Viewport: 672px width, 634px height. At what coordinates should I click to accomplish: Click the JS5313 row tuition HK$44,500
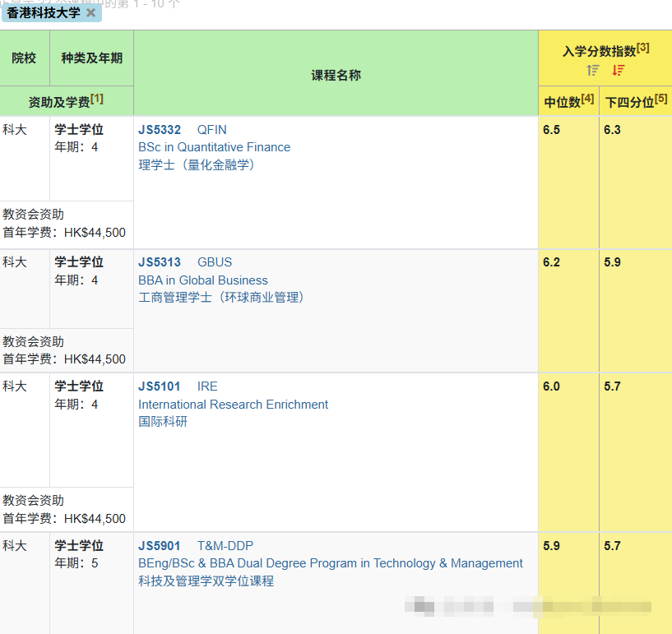click(x=95, y=359)
